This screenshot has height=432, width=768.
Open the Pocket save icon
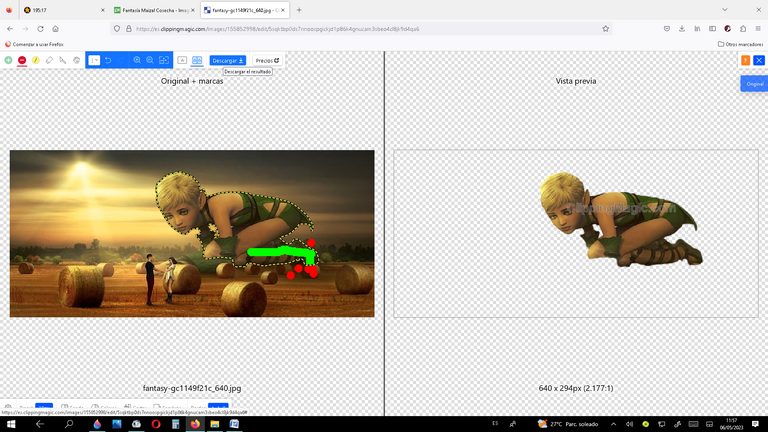click(667, 29)
